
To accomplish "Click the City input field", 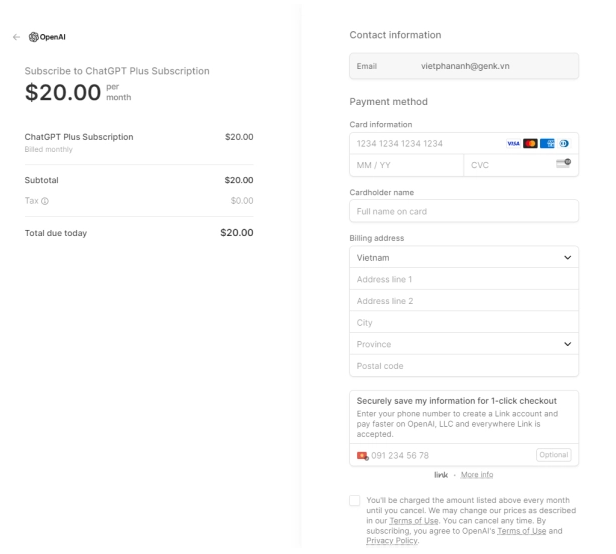I will [464, 323].
